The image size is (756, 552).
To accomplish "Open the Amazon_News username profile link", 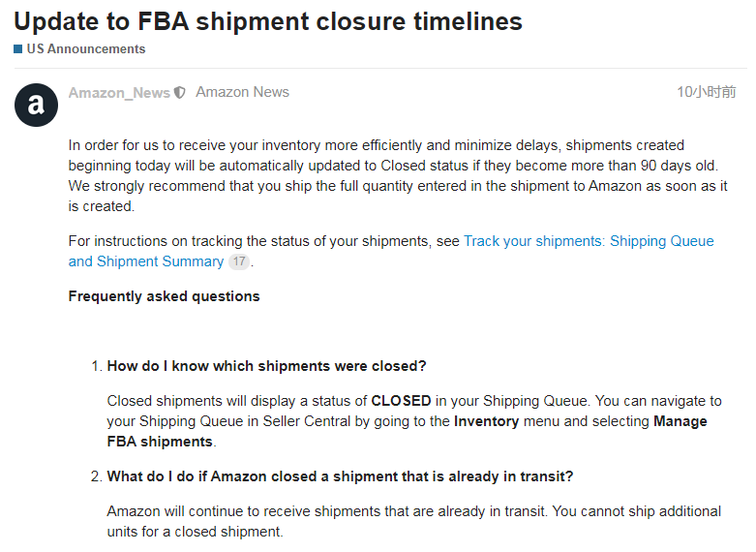I will [119, 93].
